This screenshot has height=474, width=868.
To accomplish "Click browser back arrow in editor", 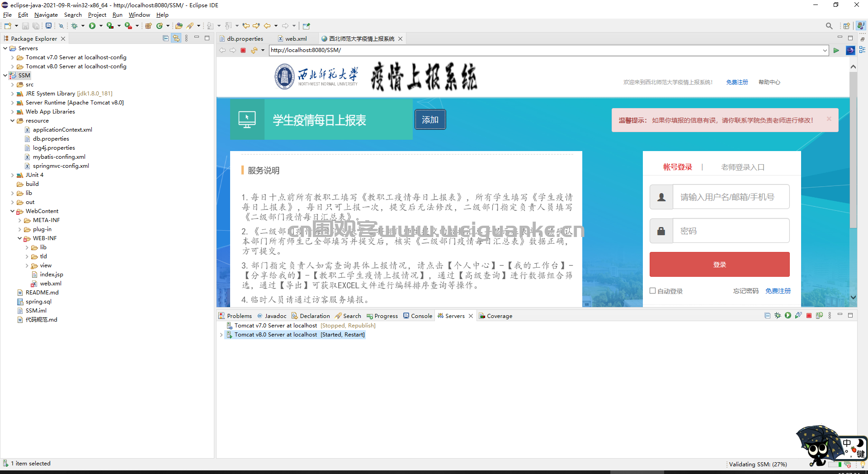I will click(x=222, y=50).
